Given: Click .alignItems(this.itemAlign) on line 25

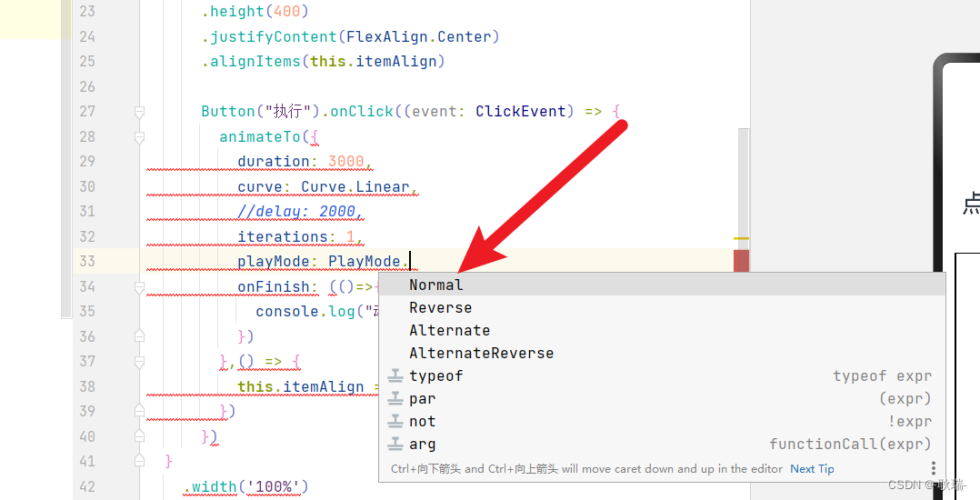Looking at the screenshot, I should point(323,61).
